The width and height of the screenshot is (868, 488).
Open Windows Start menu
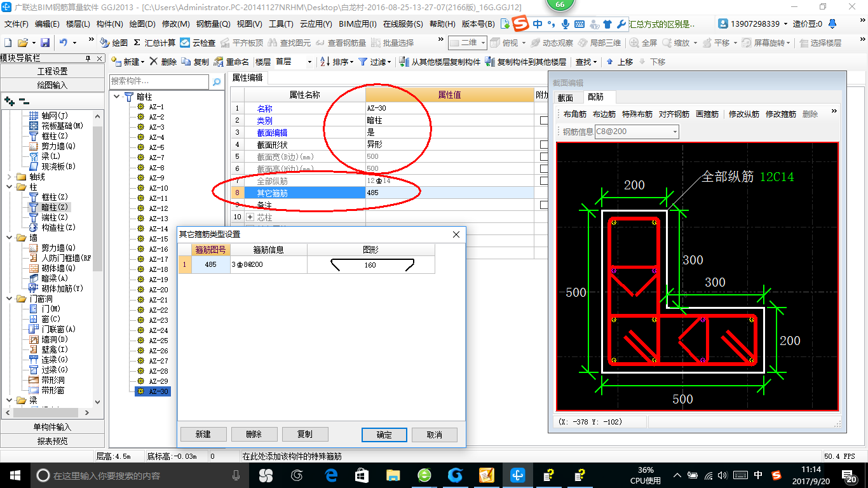pyautogui.click(x=14, y=475)
